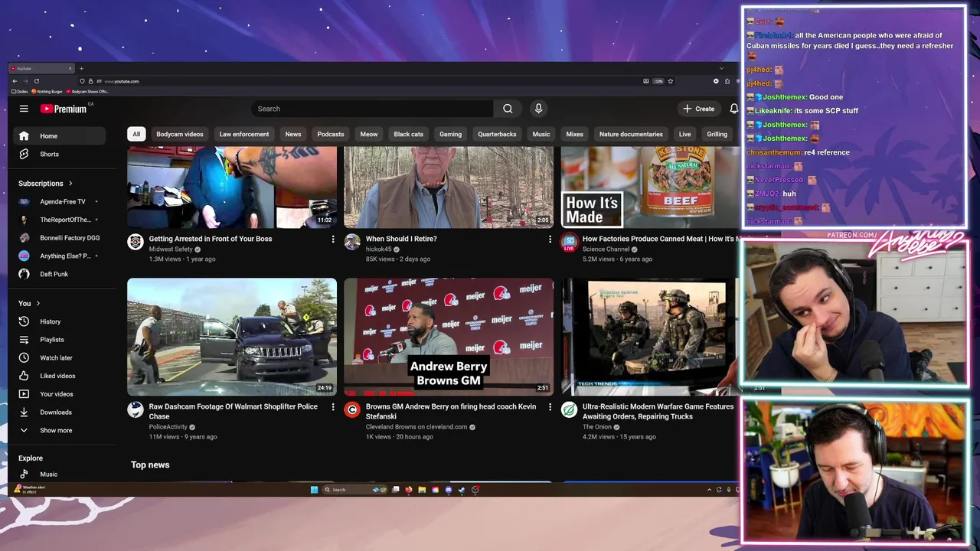Open Firefox from the taskbar
This screenshot has height=551, width=980.
point(409,490)
